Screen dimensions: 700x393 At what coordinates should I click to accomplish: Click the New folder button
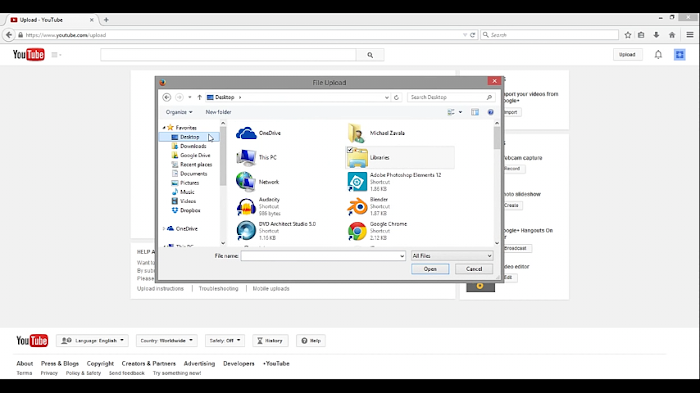(x=218, y=112)
